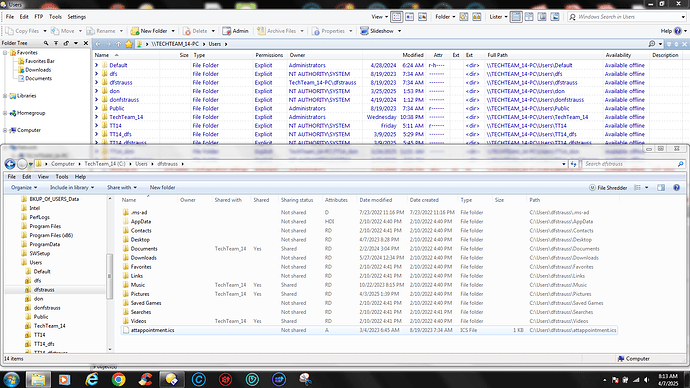Click the Explorer navigation pane scrollbar
The width and height of the screenshot is (690, 388).
point(110,275)
